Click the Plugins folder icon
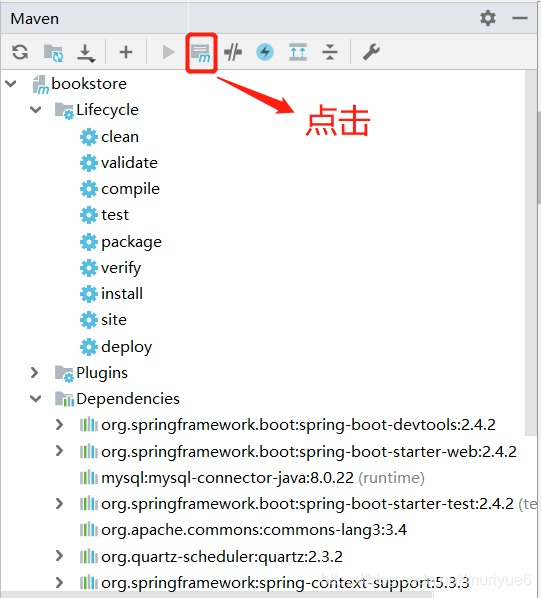Viewport: 541px width, 598px height. [64, 373]
